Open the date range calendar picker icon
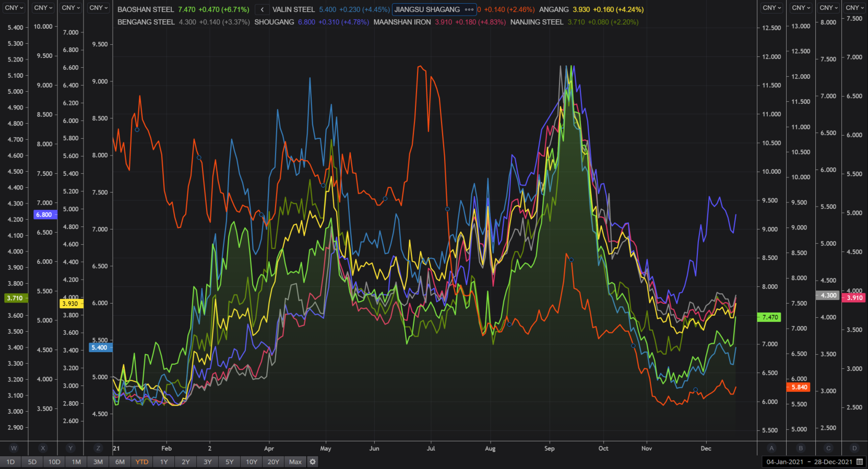This screenshot has height=469, width=868. pyautogui.click(x=860, y=462)
